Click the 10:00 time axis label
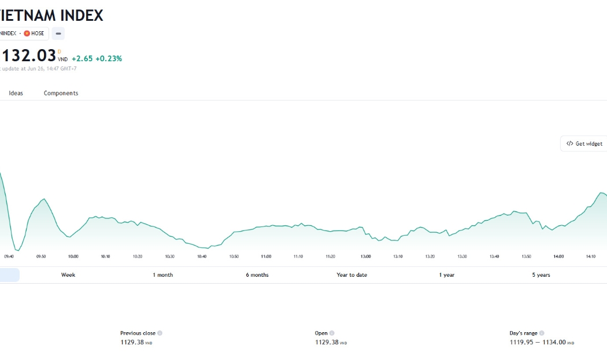The image size is (607, 364). pyautogui.click(x=73, y=257)
